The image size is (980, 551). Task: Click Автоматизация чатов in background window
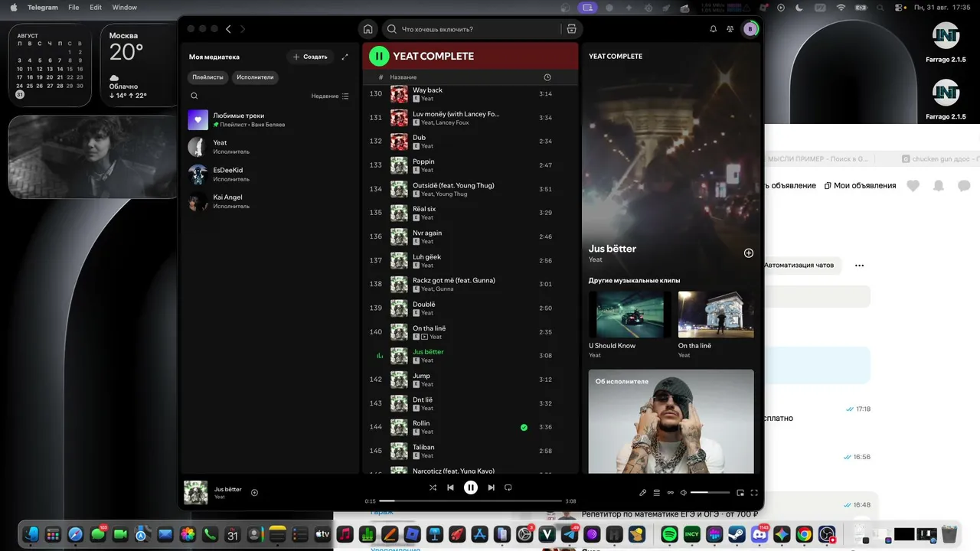click(799, 266)
